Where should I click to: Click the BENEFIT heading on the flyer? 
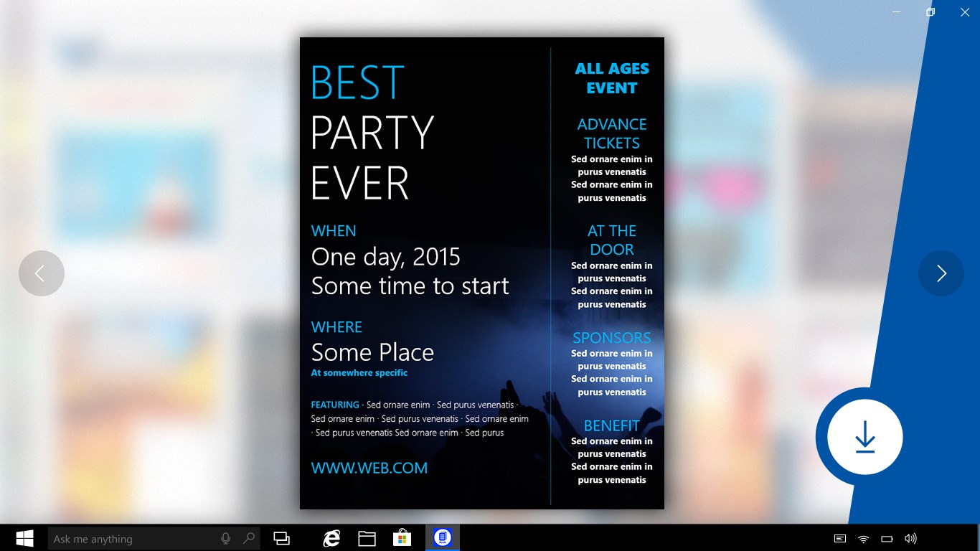coord(612,425)
